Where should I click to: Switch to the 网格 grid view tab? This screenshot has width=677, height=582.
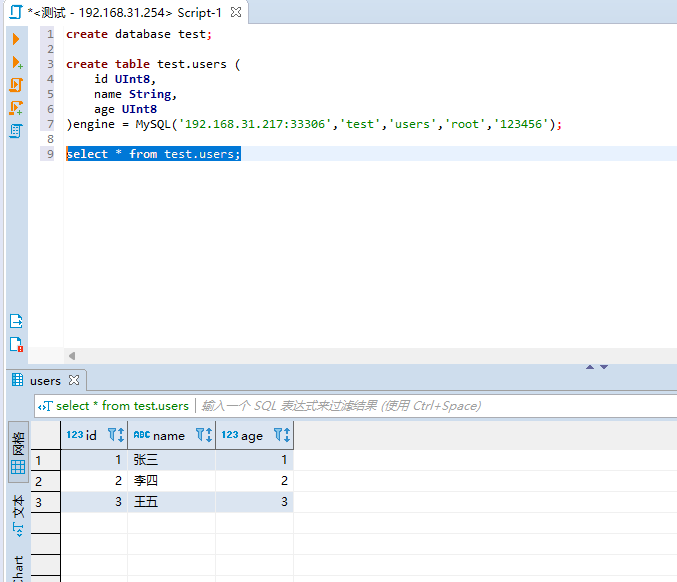point(18,452)
